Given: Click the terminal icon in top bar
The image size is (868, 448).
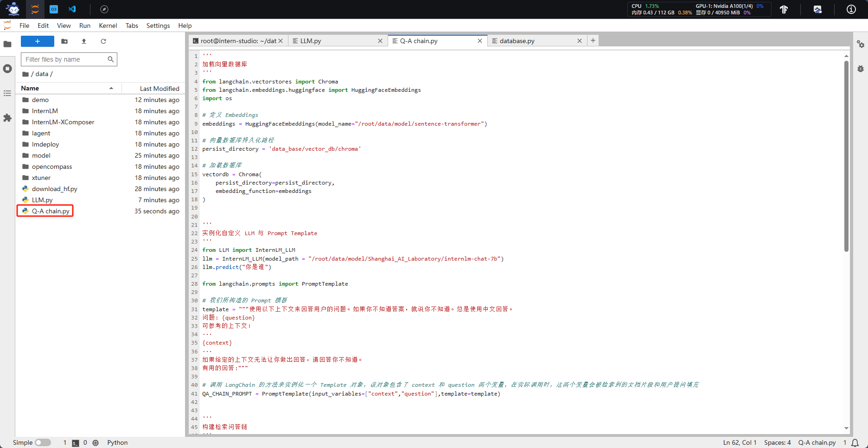Looking at the screenshot, I should (x=54, y=9).
